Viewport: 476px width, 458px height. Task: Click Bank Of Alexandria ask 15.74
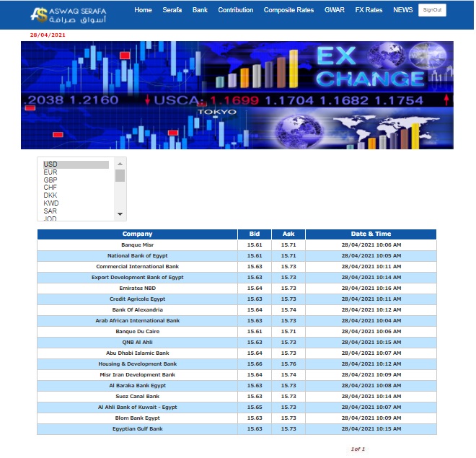coord(288,310)
